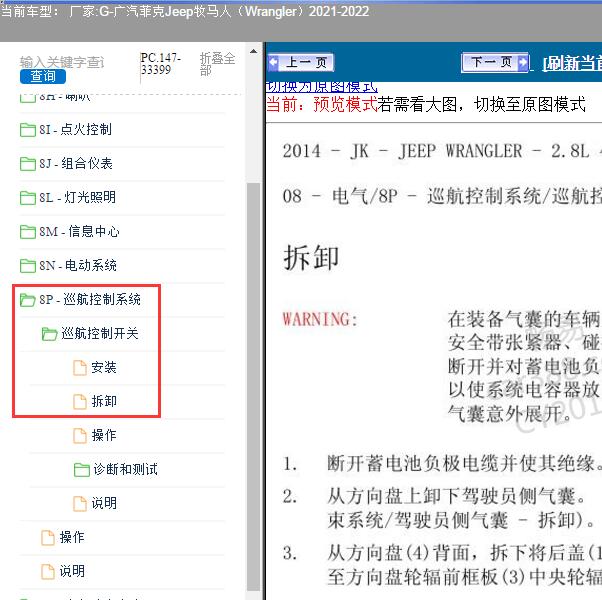The width and height of the screenshot is (602, 600).
Task: Click right arrow icon on 下一页
Action: pos(523,62)
